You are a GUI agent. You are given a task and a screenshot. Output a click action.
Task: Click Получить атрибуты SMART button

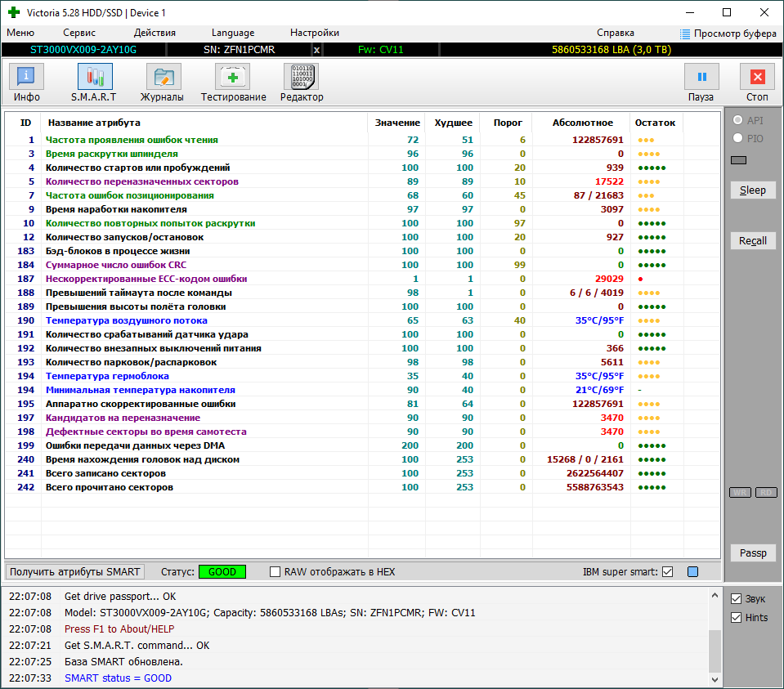point(75,572)
